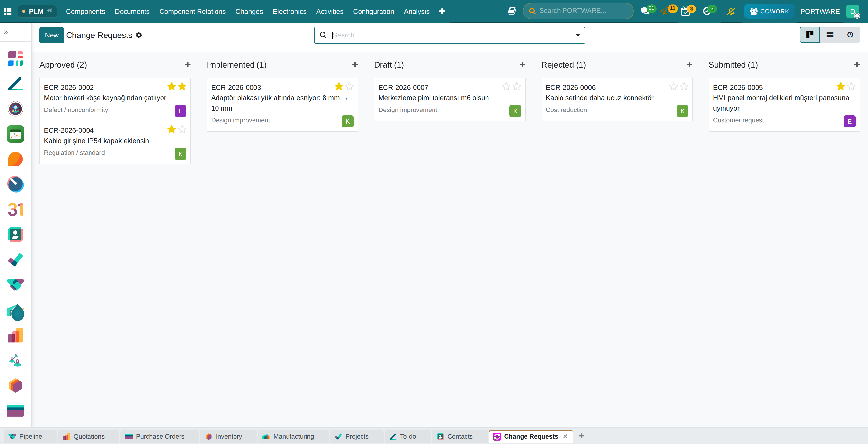868x444 pixels.
Task: Toggle first priority star on ECR-2026-0007
Action: pyautogui.click(x=506, y=87)
